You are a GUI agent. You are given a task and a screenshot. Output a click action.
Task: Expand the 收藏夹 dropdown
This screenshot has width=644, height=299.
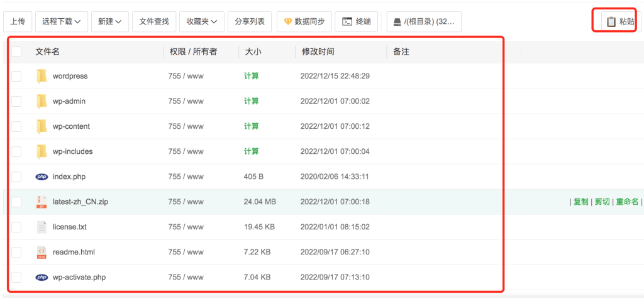[x=202, y=22]
